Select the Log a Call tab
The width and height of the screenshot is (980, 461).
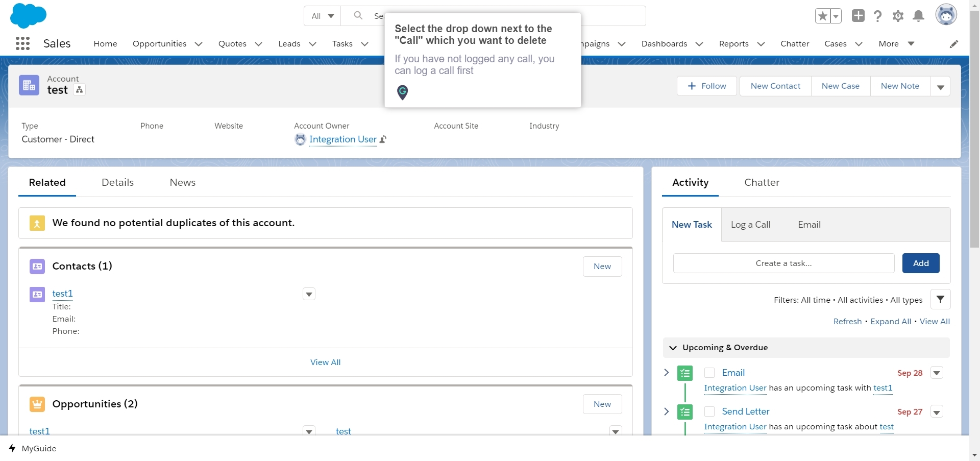[750, 225]
